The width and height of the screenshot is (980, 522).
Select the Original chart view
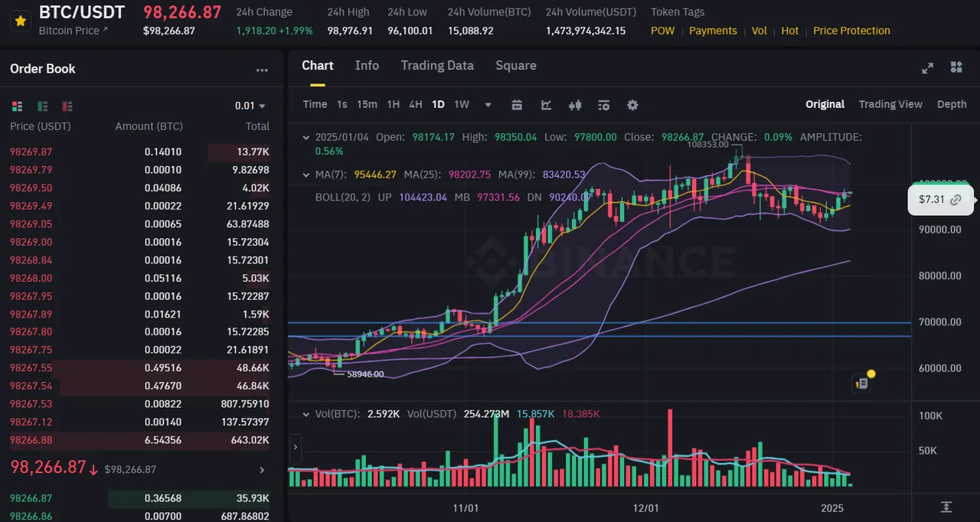(825, 104)
